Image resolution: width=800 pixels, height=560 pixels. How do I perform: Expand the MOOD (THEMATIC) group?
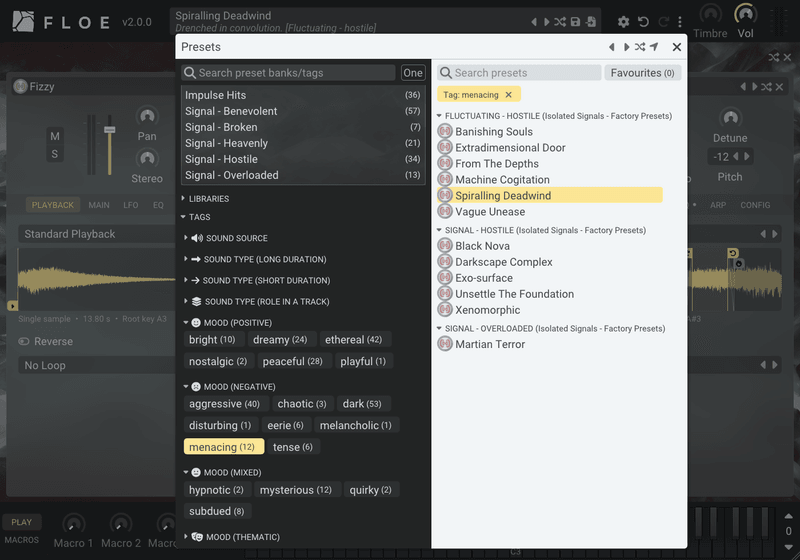click(x=232, y=537)
